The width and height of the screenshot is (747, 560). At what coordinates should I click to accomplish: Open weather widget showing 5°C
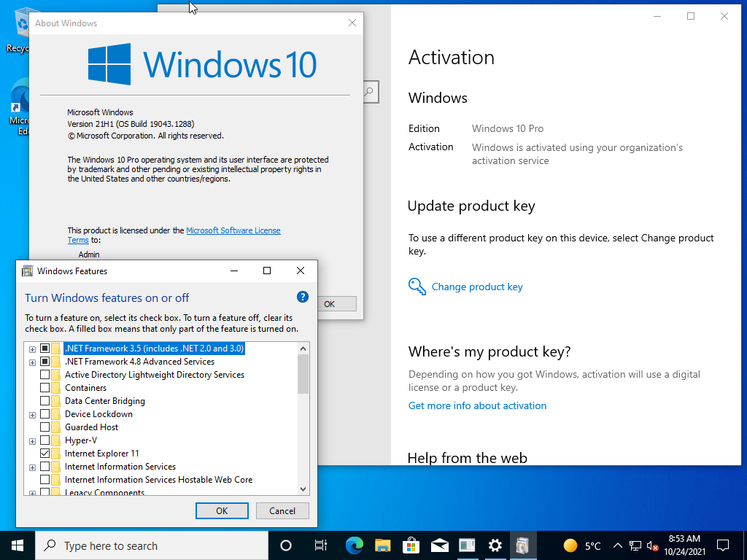581,545
